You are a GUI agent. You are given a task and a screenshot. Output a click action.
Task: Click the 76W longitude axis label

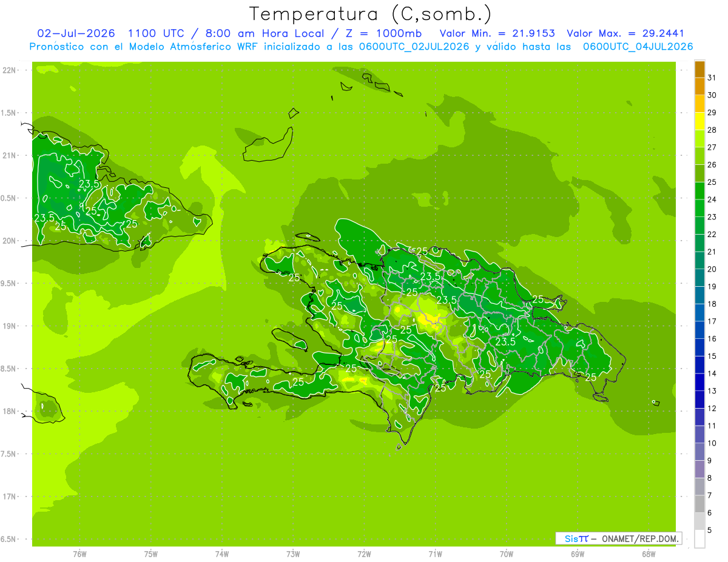tap(79, 554)
